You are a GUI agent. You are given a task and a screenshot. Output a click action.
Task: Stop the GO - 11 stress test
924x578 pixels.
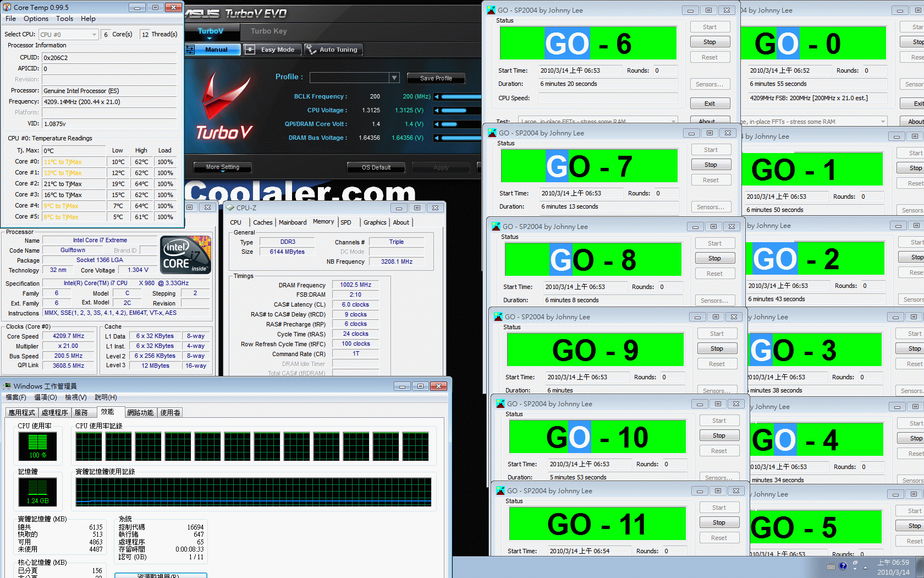(719, 522)
